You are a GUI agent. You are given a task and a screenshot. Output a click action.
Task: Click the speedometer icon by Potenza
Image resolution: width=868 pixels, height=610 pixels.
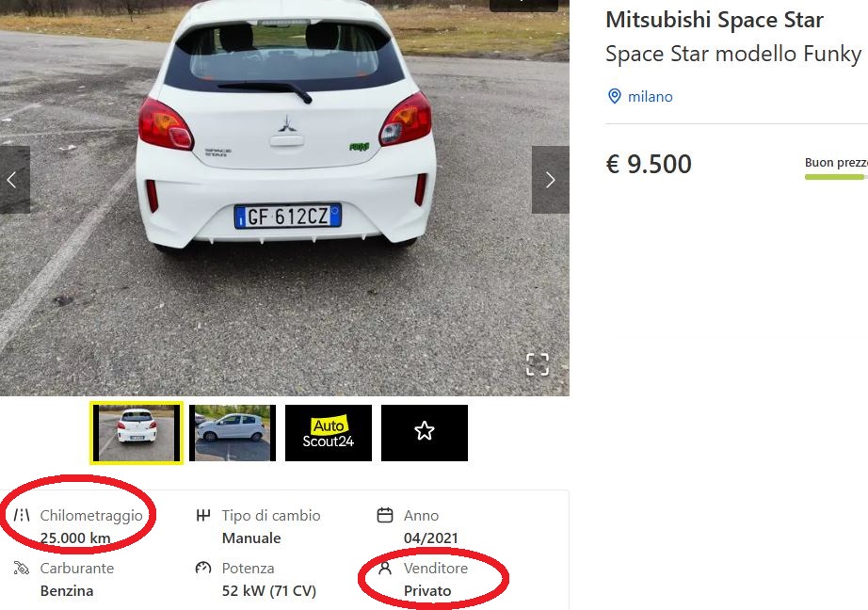point(203,568)
